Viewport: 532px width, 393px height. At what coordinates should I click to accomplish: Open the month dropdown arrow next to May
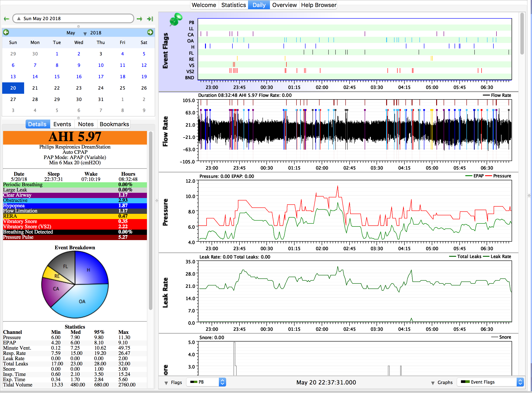point(85,34)
